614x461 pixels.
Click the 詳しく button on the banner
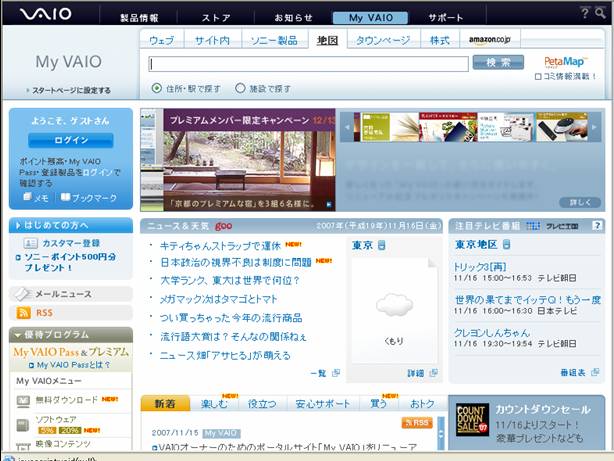click(x=580, y=202)
